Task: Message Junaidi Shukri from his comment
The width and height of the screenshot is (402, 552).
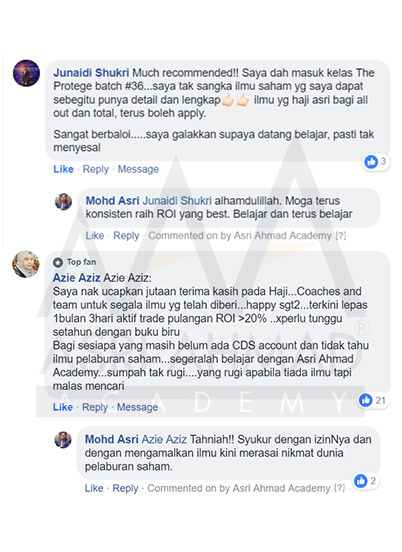Action: pyautogui.click(x=138, y=169)
